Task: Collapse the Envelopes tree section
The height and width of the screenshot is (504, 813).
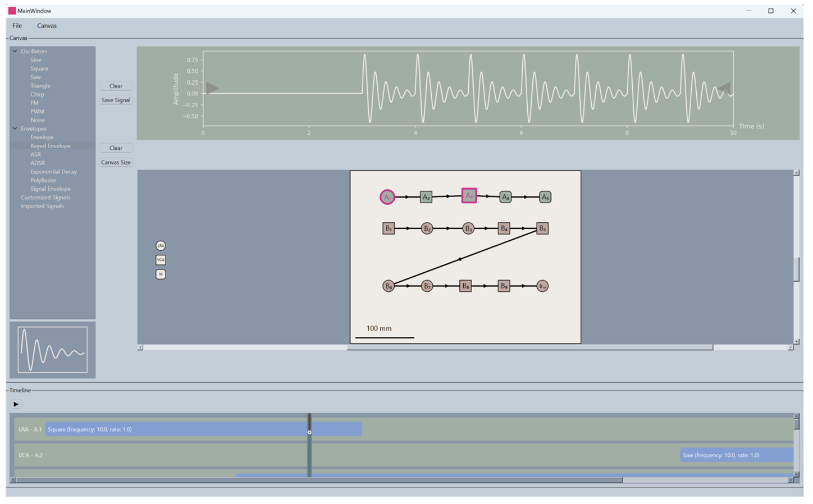Action: pos(13,129)
